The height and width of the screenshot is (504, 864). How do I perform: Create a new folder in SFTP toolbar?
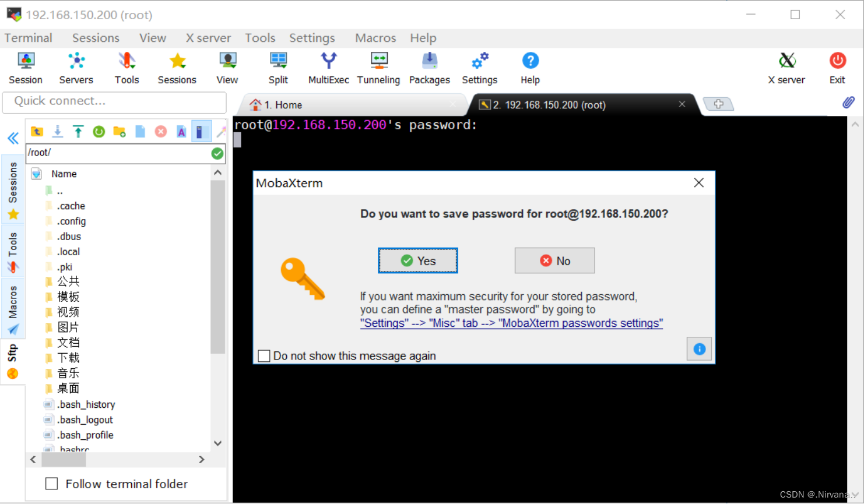[x=120, y=132]
